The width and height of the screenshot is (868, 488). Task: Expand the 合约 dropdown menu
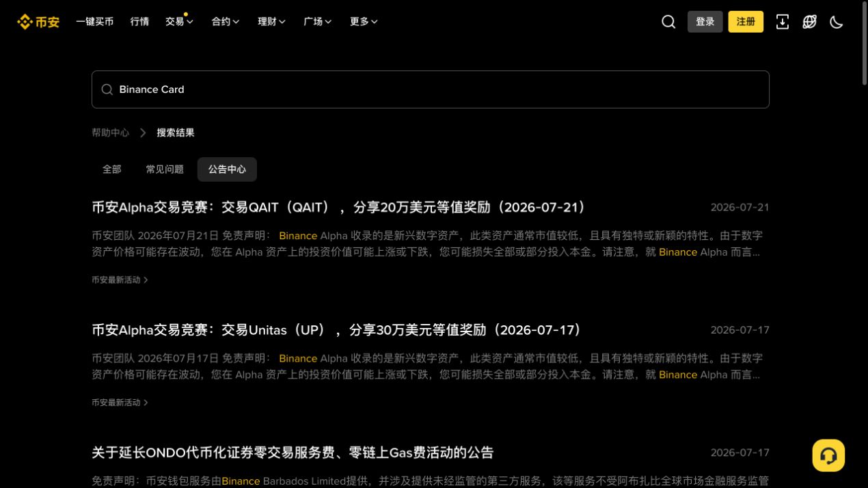point(226,22)
